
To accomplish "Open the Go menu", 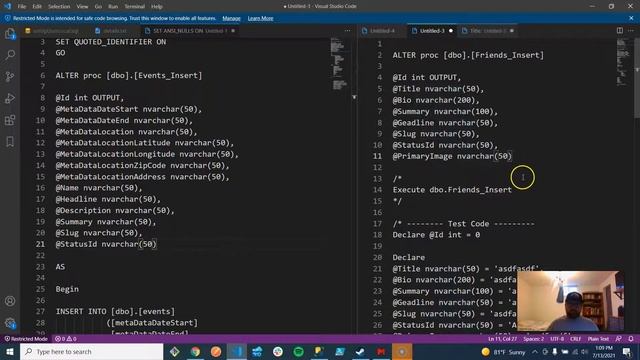I will pyautogui.click(x=98, y=7).
